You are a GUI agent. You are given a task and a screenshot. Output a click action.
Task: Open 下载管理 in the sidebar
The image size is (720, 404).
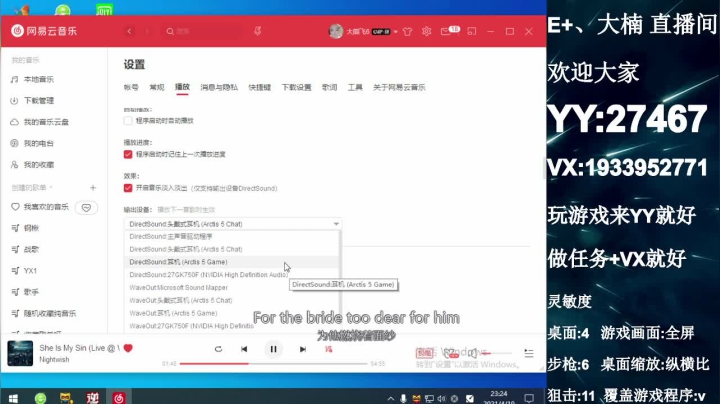pyautogui.click(x=39, y=101)
